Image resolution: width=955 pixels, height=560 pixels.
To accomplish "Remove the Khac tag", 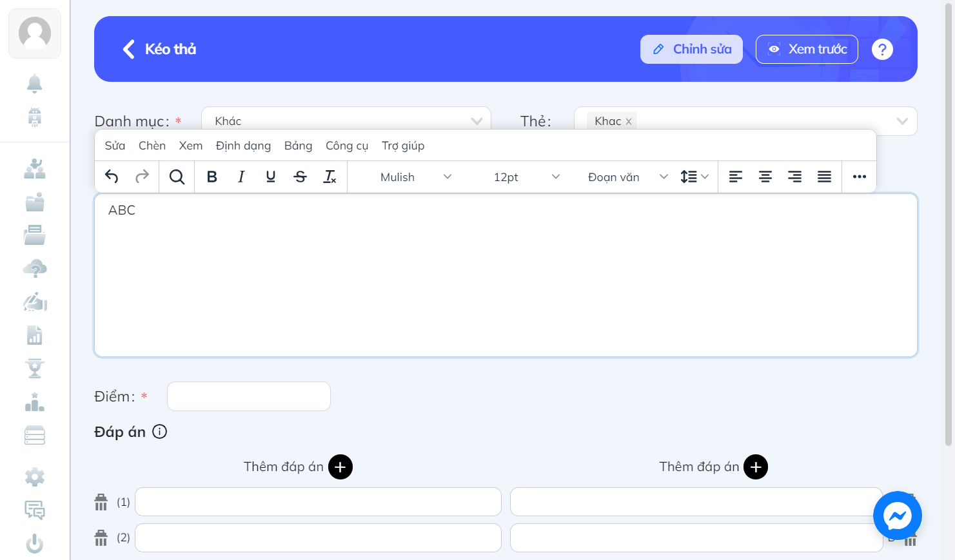I will 629,121.
